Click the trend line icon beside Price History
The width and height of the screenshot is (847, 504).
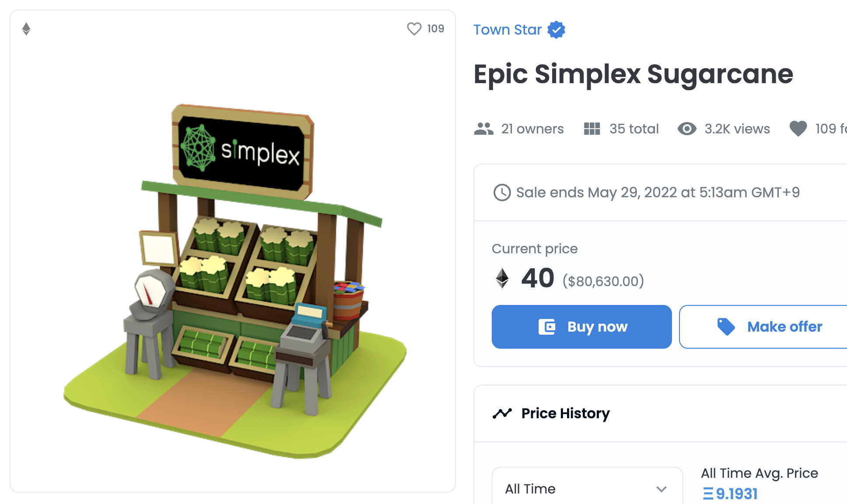502,413
